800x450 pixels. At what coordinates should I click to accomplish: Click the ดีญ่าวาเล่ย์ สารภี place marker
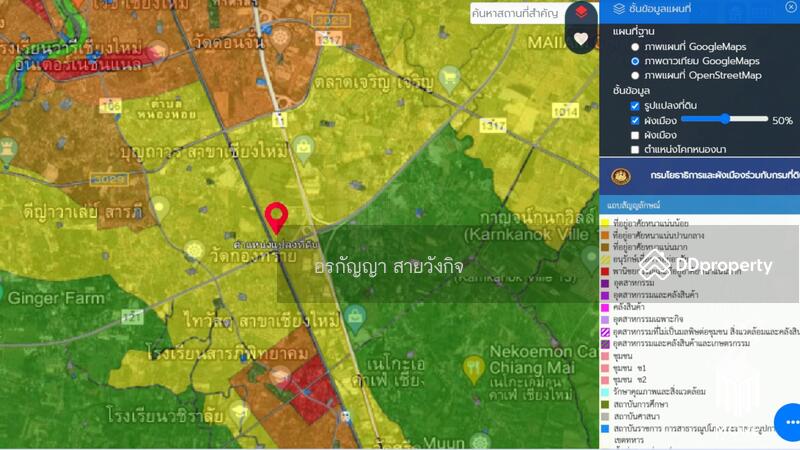click(x=159, y=209)
